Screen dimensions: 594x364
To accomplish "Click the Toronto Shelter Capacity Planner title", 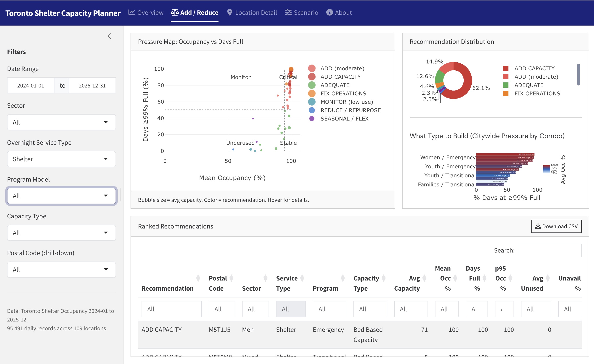I will point(63,13).
